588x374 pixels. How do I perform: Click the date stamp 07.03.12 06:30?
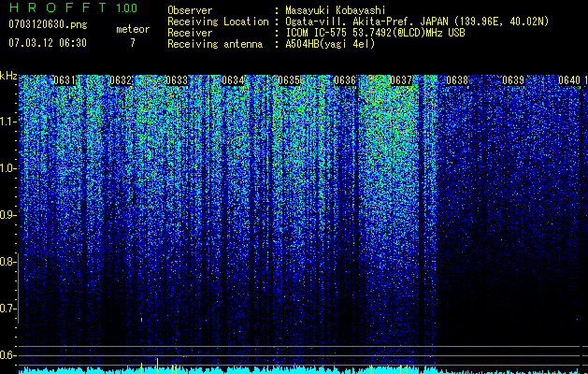pyautogui.click(x=48, y=43)
